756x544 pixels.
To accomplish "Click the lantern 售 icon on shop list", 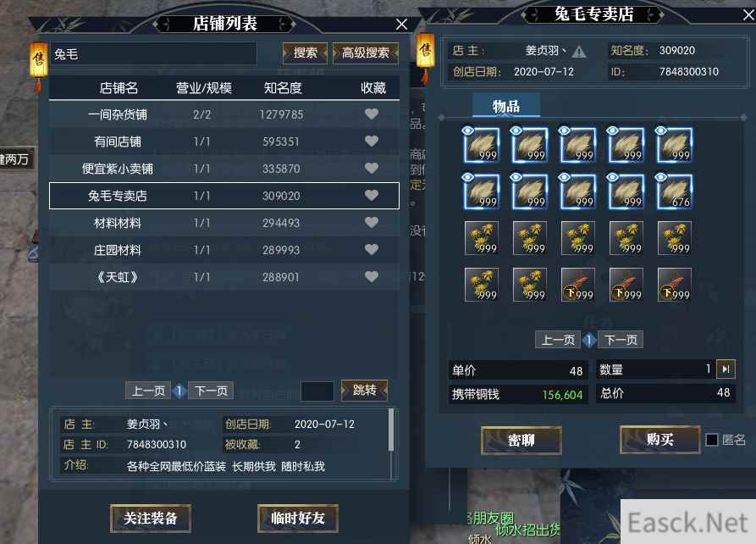I will tap(39, 60).
